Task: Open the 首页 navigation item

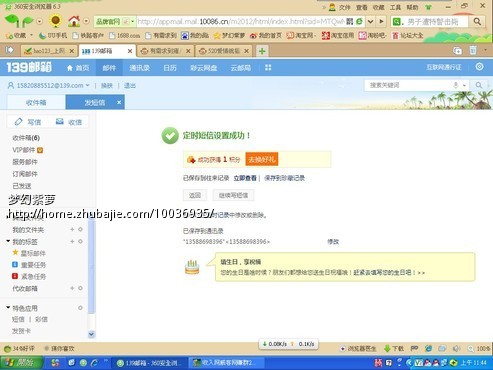Action: tap(78, 68)
